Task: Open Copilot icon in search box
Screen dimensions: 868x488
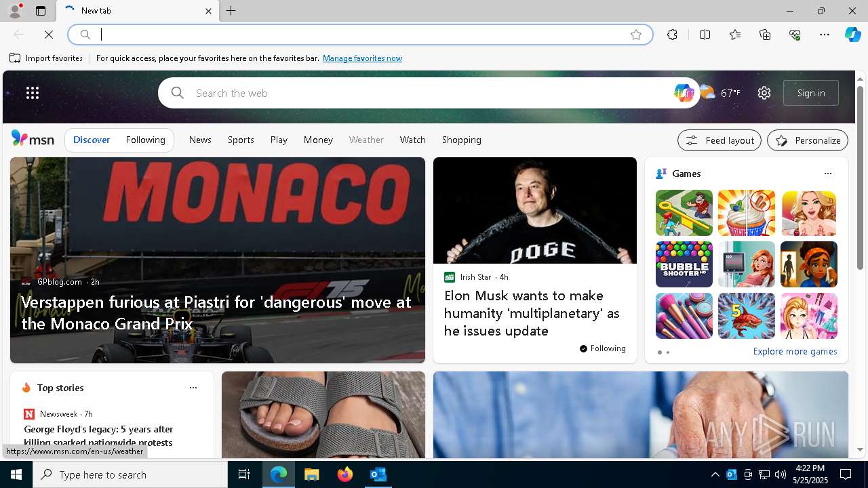Action: [x=683, y=93]
